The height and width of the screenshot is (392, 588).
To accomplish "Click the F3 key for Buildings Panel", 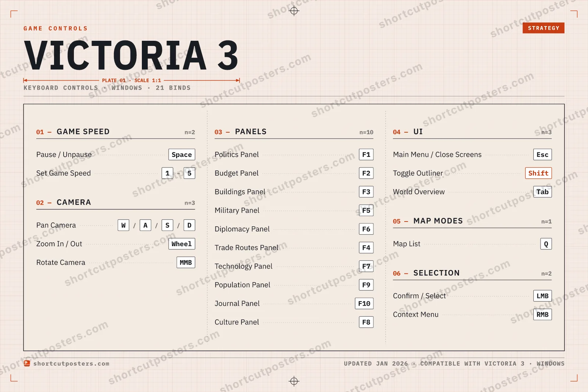I will [366, 192].
